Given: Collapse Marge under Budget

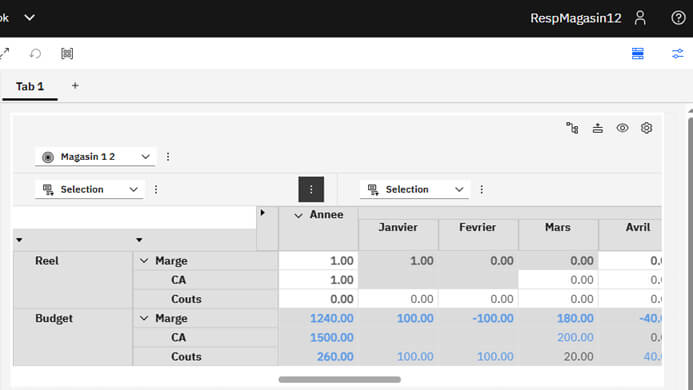Looking at the screenshot, I should click(x=144, y=318).
